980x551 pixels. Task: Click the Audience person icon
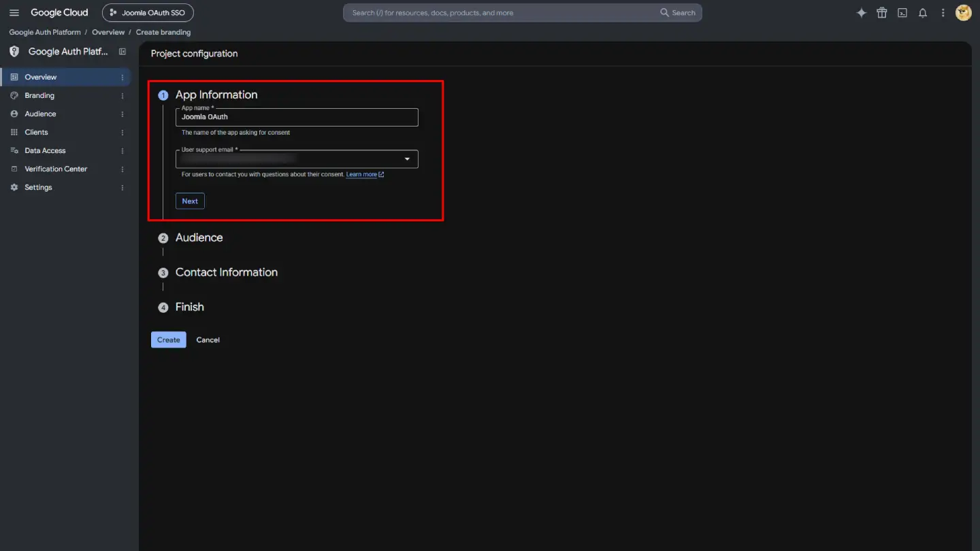[14, 114]
